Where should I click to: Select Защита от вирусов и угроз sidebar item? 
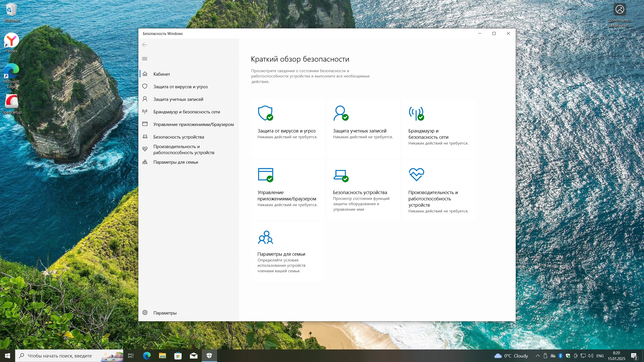tap(180, 87)
